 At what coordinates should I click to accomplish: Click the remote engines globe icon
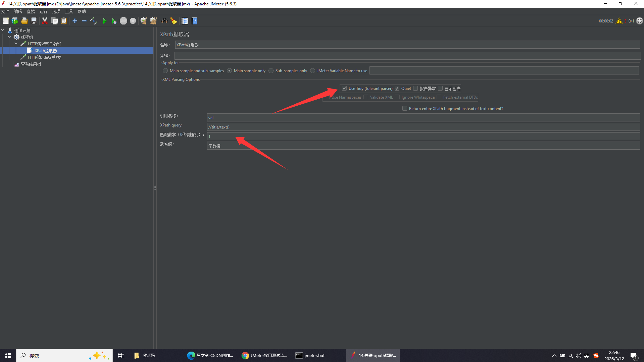click(x=640, y=21)
